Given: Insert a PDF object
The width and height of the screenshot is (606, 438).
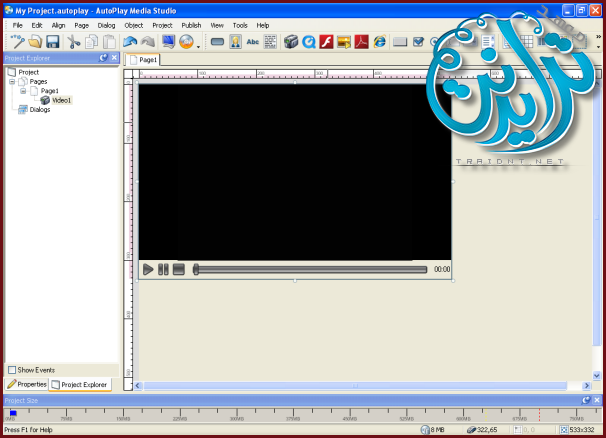Looking at the screenshot, I should (361, 41).
